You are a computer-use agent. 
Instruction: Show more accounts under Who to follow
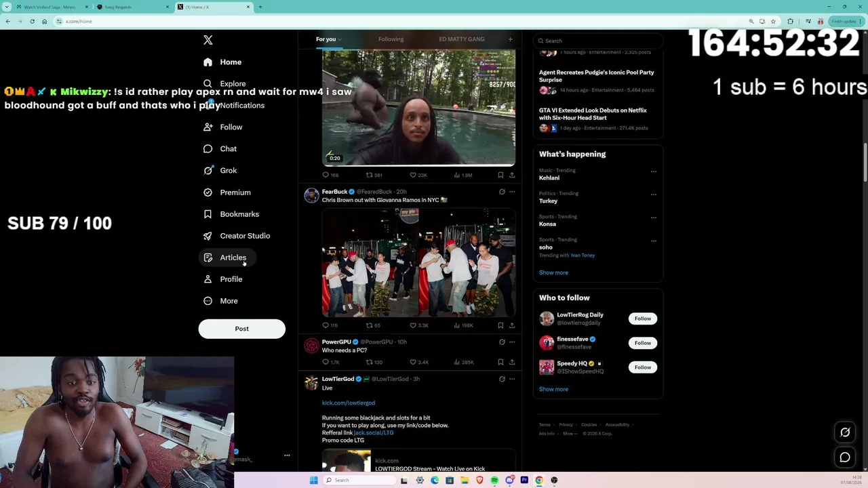click(x=553, y=389)
